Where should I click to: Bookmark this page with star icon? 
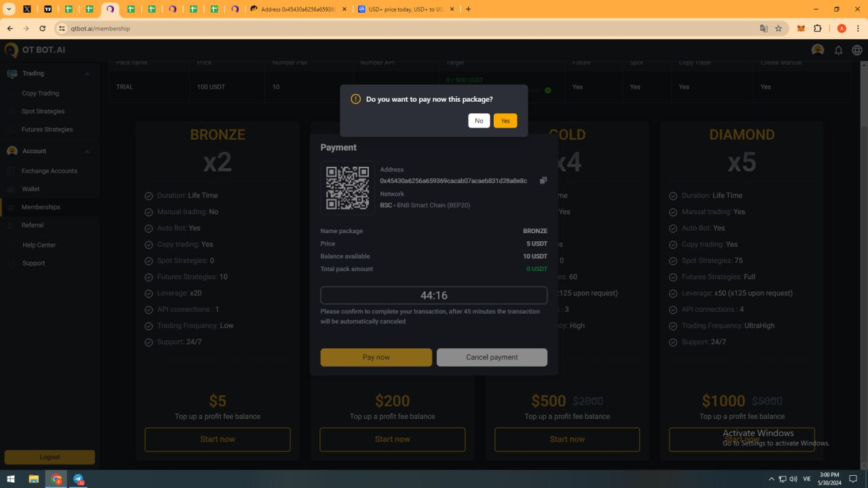coord(778,28)
